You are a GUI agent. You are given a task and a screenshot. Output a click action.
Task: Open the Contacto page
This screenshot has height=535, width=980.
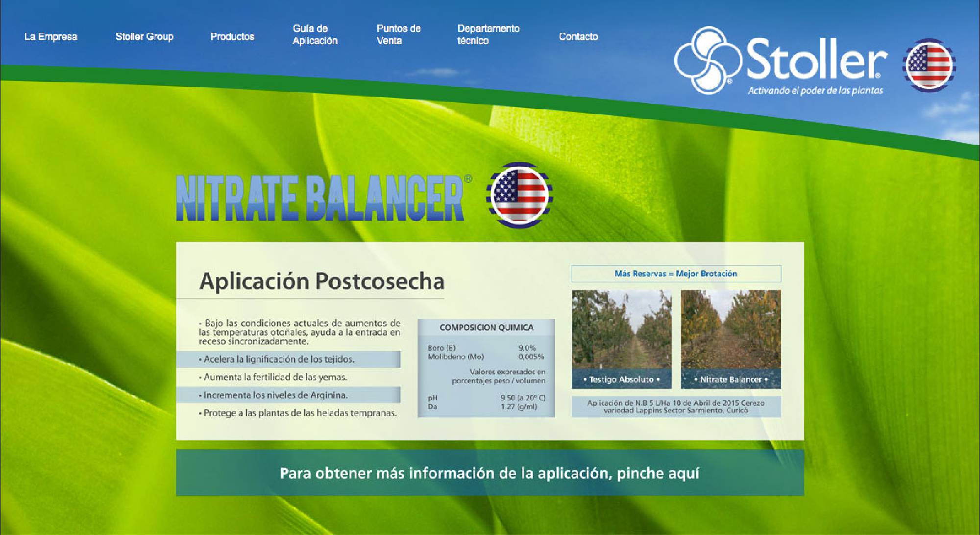(x=578, y=37)
